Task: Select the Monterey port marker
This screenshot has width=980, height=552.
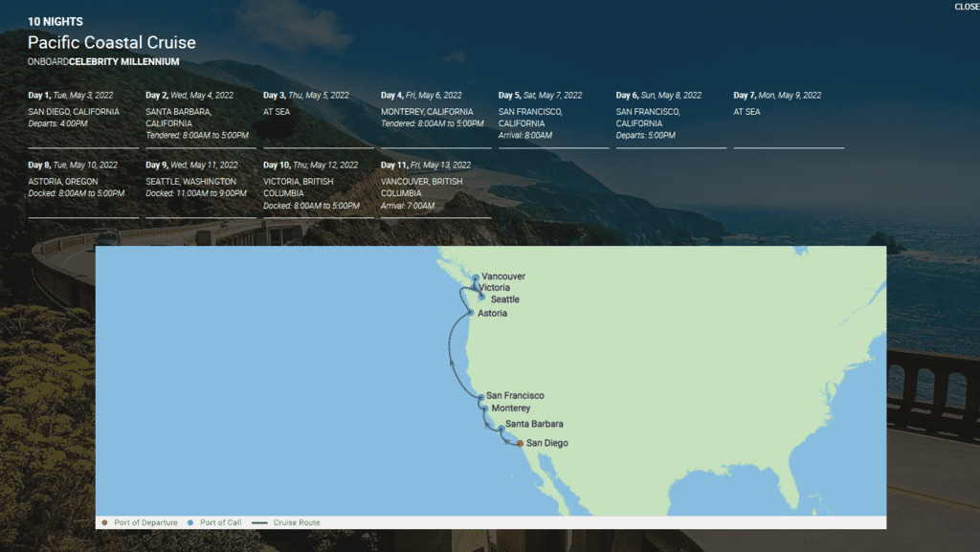Action: [x=482, y=408]
